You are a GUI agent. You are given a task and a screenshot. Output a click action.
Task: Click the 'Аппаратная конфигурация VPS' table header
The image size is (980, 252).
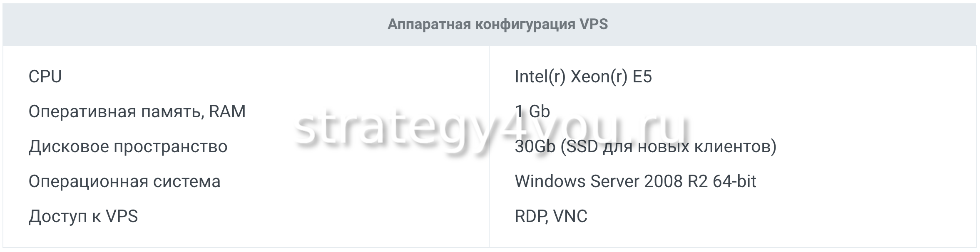(497, 25)
